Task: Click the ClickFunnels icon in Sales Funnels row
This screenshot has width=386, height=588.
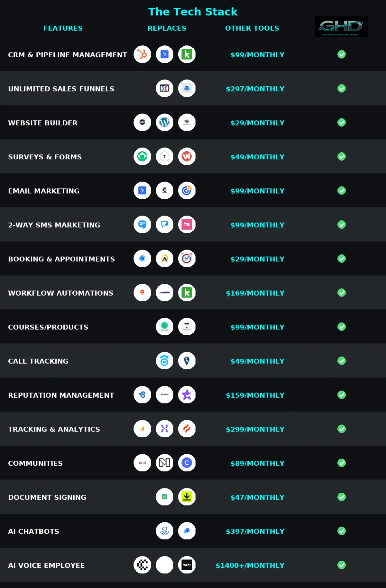Action: coord(164,88)
